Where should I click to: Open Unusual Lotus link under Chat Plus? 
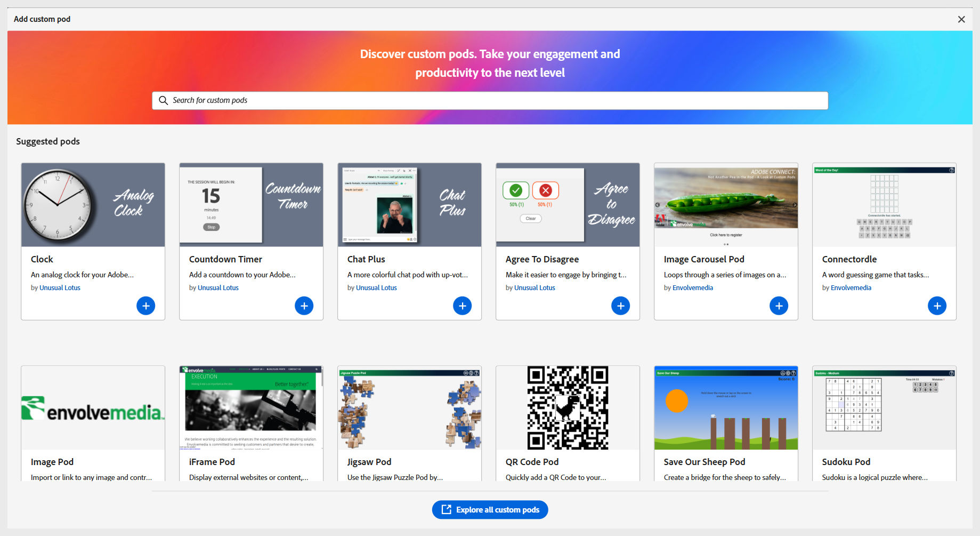(376, 287)
